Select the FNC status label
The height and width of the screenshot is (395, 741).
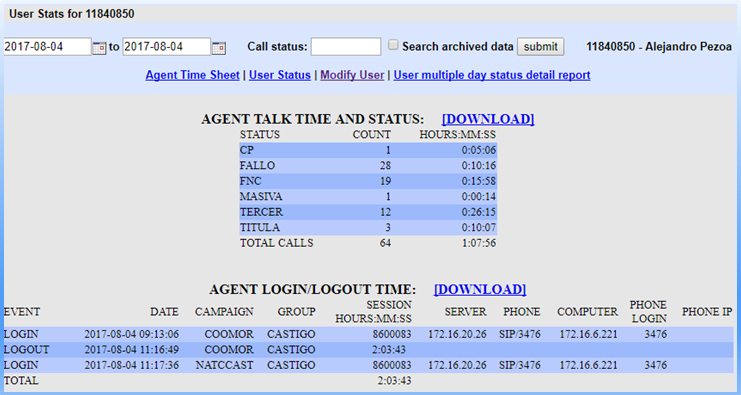click(x=250, y=181)
